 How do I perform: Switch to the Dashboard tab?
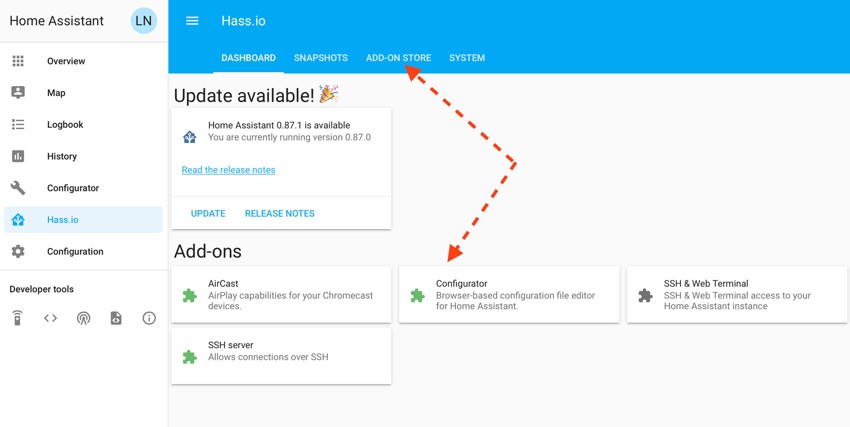pos(248,58)
